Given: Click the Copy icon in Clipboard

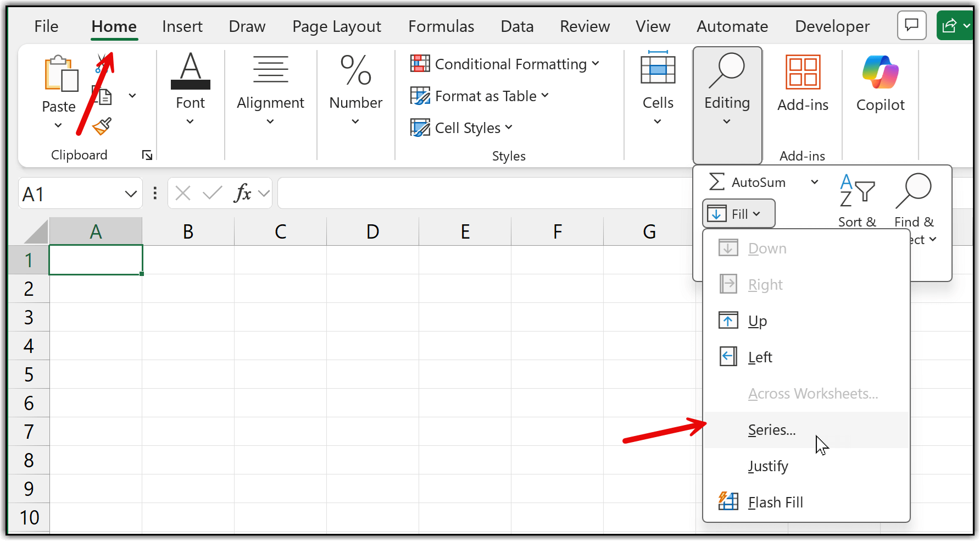Looking at the screenshot, I should (x=103, y=96).
